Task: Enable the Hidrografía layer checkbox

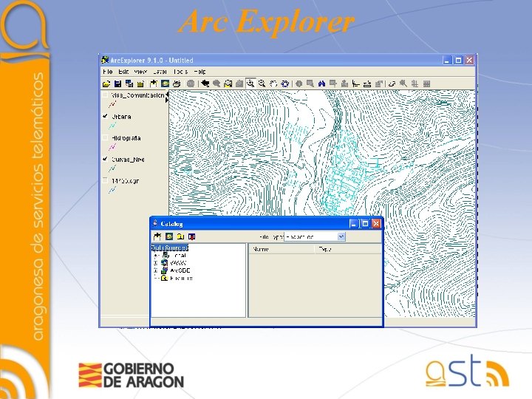Action: click(105, 137)
